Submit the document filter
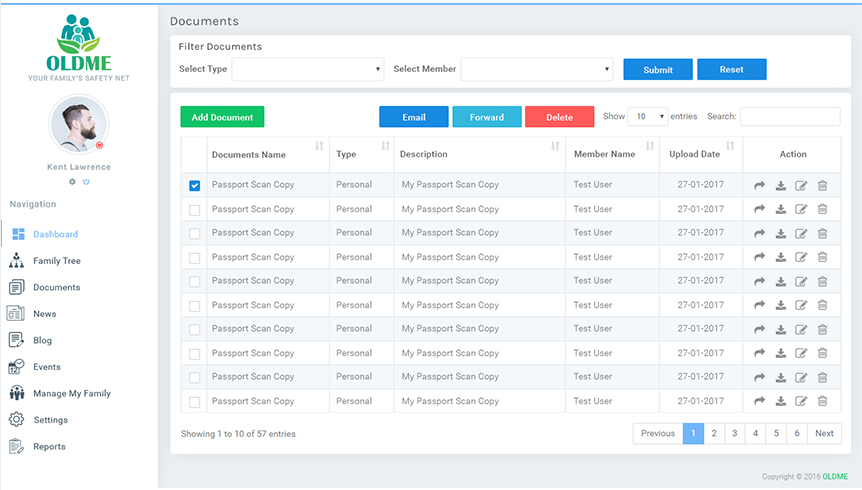Image resolution: width=862 pixels, height=490 pixels. click(x=658, y=69)
